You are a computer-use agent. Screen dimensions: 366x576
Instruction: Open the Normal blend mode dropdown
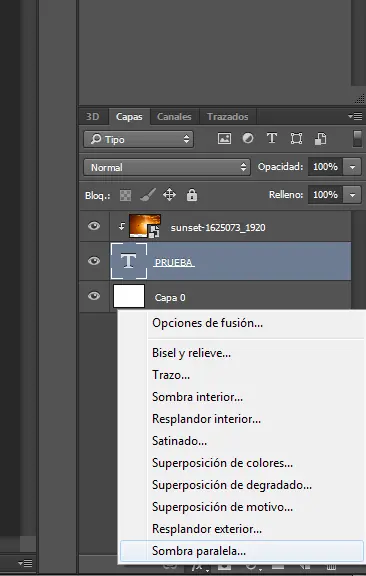[167, 168]
